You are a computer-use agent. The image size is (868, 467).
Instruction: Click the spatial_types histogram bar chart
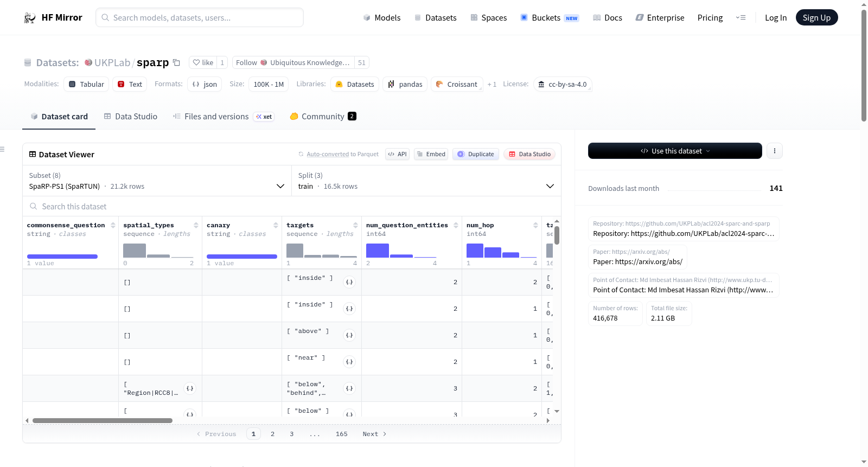click(x=158, y=250)
